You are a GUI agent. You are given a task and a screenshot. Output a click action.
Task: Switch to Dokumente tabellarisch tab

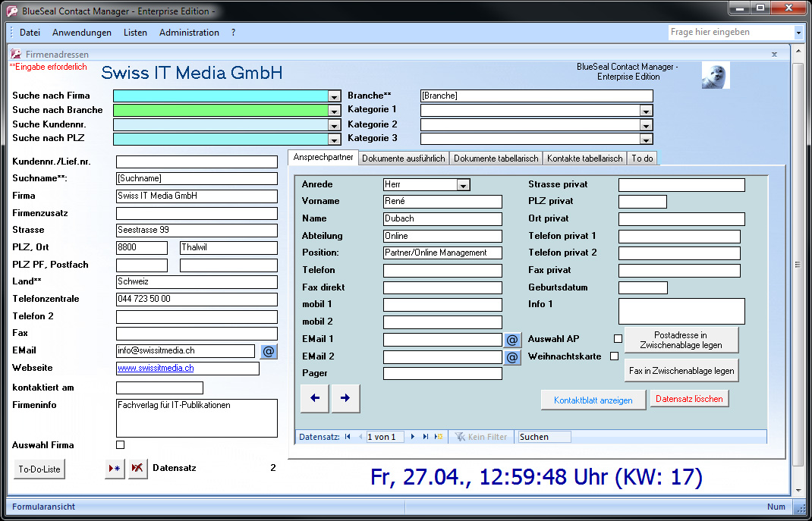tap(496, 158)
